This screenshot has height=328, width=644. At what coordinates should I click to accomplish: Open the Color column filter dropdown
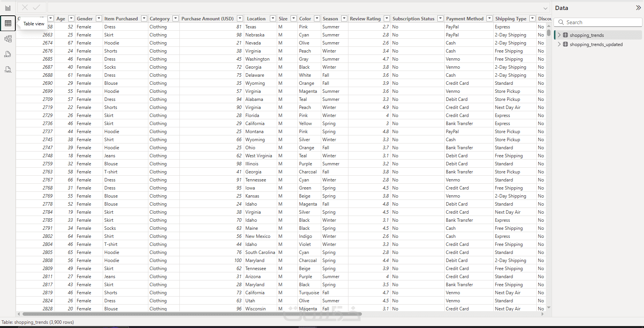tap(317, 18)
